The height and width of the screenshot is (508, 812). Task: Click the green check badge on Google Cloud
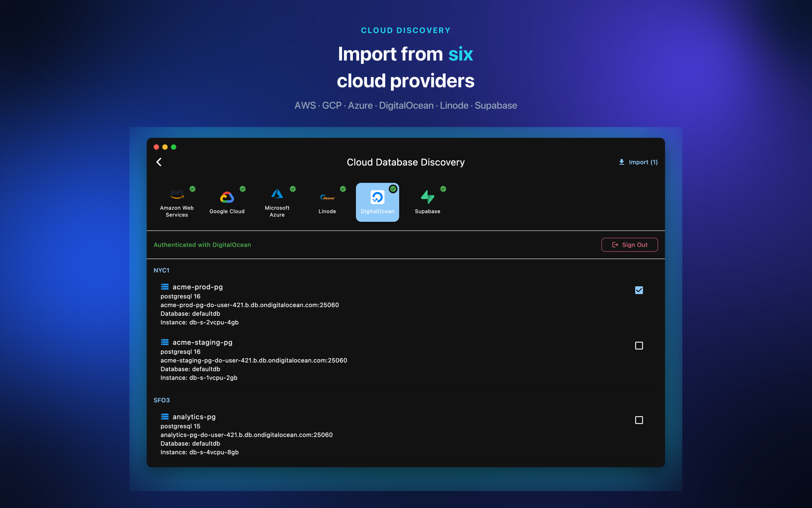click(242, 189)
